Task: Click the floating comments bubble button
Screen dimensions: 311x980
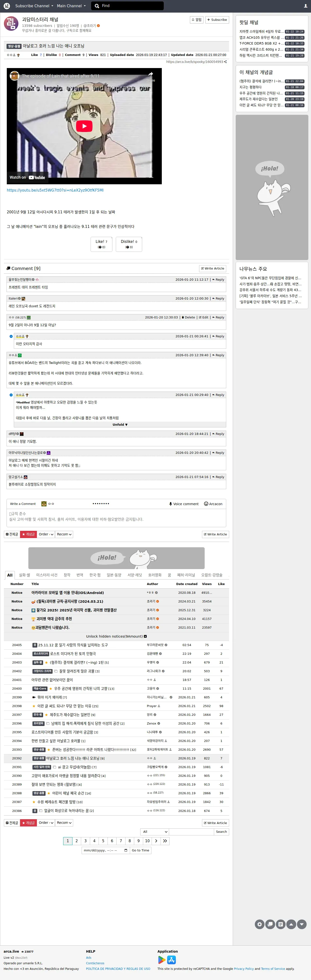Action: (270, 924)
